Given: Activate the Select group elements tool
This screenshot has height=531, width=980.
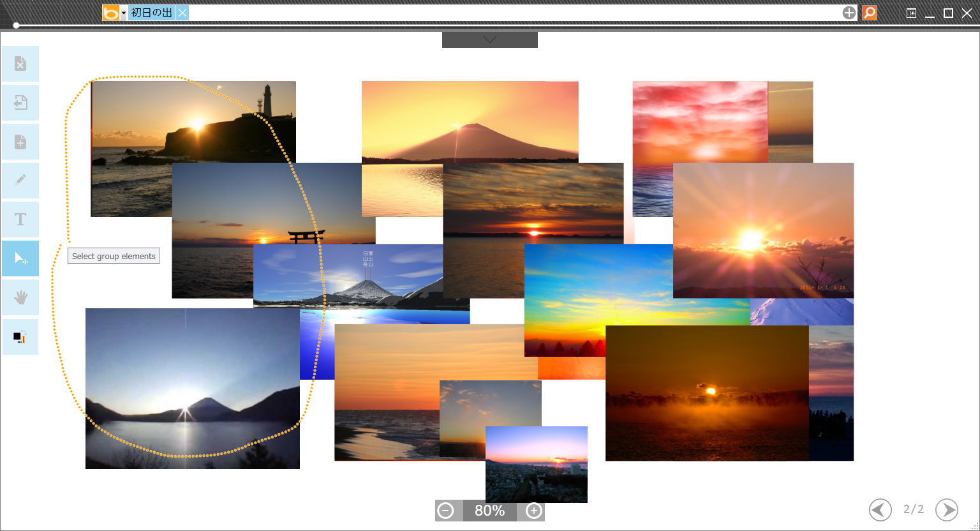Looking at the screenshot, I should 20,258.
